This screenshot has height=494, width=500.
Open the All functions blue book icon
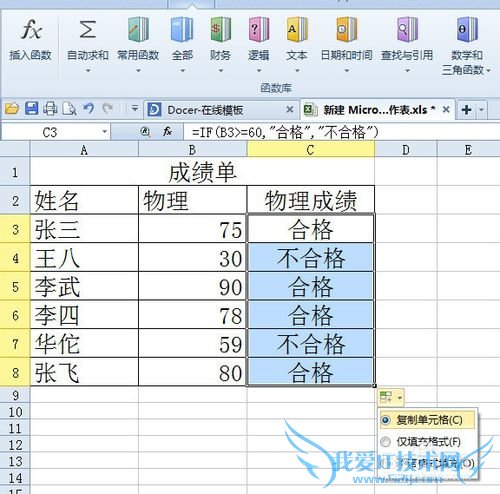click(182, 30)
